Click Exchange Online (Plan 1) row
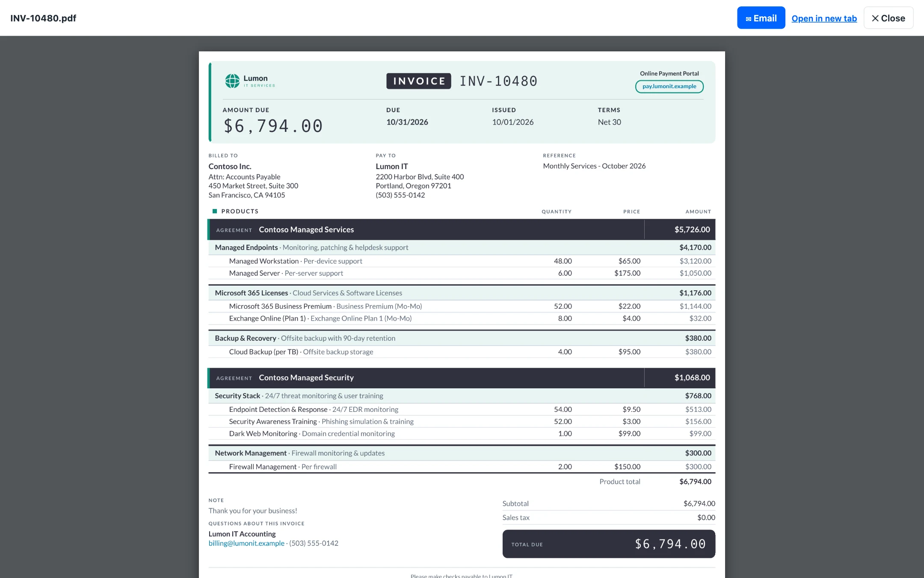 click(462, 319)
